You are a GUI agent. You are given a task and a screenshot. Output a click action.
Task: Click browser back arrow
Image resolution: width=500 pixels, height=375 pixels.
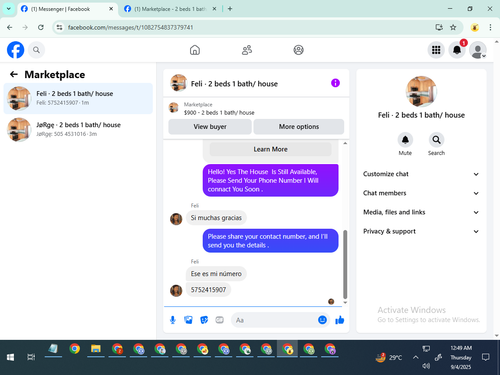(10, 27)
